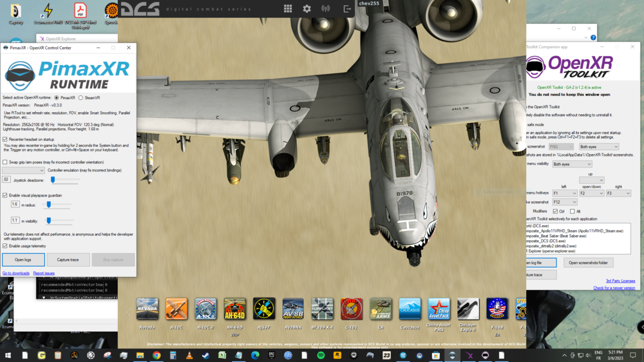The width and height of the screenshot is (644, 362).
Task: Open take screenshot F12 key dropdown
Action: [564, 202]
